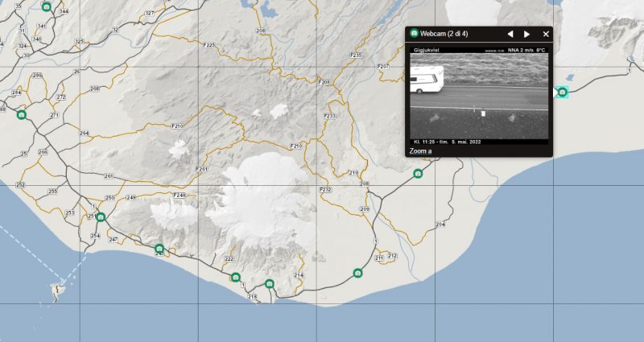Open the webcam marker near road 344
Image resolution: width=644 pixels, height=342 pixels.
point(47,6)
